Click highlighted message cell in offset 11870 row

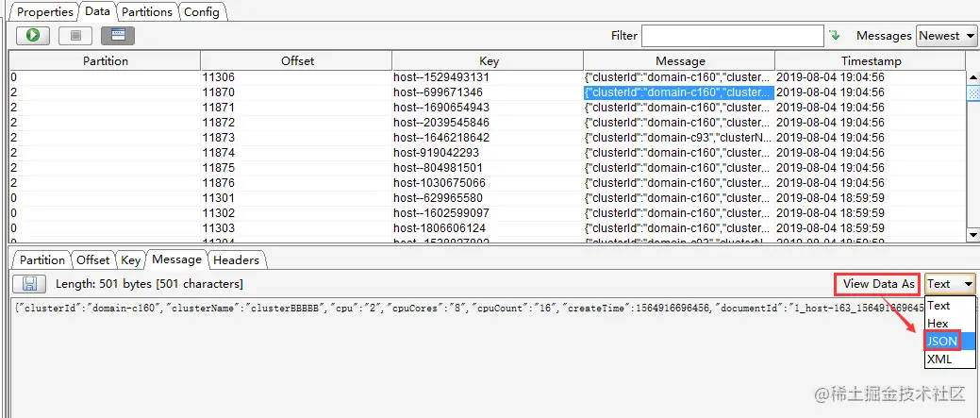[679, 92]
